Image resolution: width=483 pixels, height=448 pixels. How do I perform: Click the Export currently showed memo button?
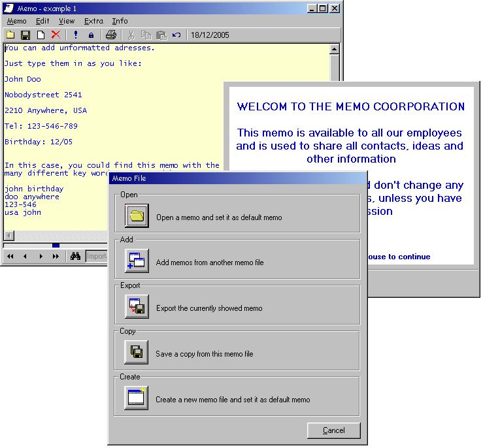click(137, 307)
